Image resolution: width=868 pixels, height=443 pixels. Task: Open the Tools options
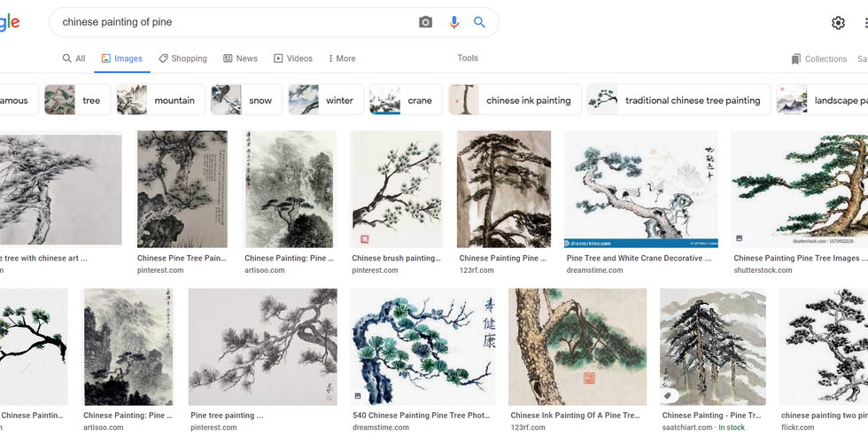[x=468, y=58]
